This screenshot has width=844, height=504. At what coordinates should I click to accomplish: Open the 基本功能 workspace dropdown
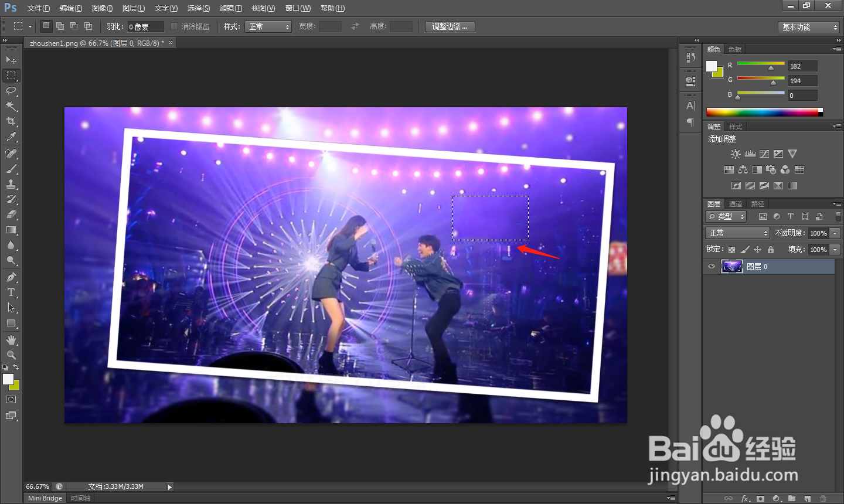809,27
